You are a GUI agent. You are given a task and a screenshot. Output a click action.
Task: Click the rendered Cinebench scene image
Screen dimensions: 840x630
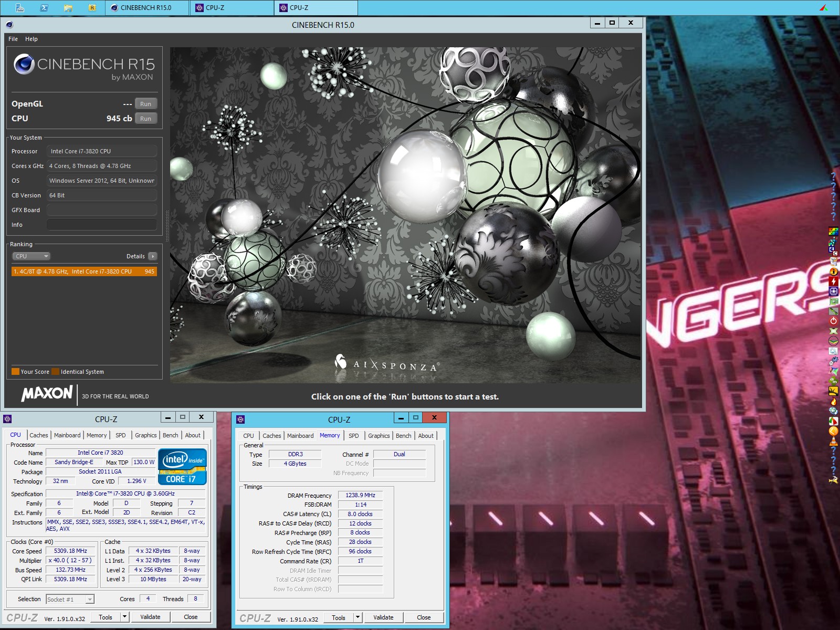click(x=405, y=215)
